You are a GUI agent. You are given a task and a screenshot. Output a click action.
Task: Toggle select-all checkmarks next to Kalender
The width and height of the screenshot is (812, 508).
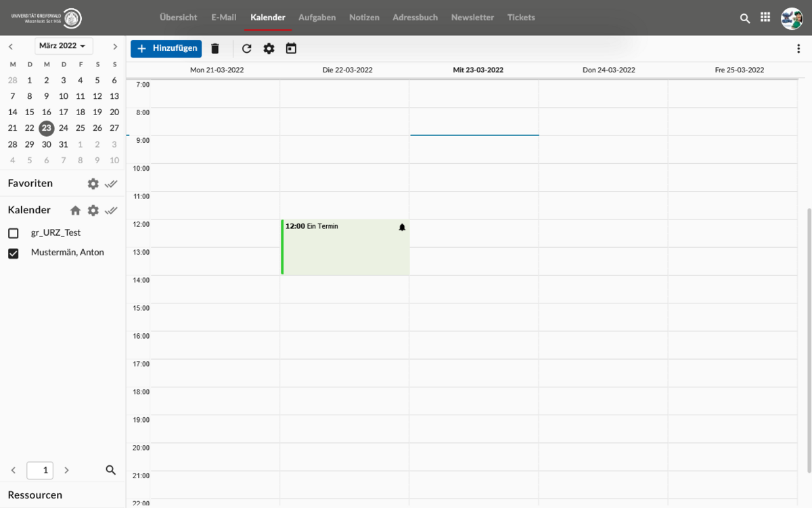[x=112, y=211]
